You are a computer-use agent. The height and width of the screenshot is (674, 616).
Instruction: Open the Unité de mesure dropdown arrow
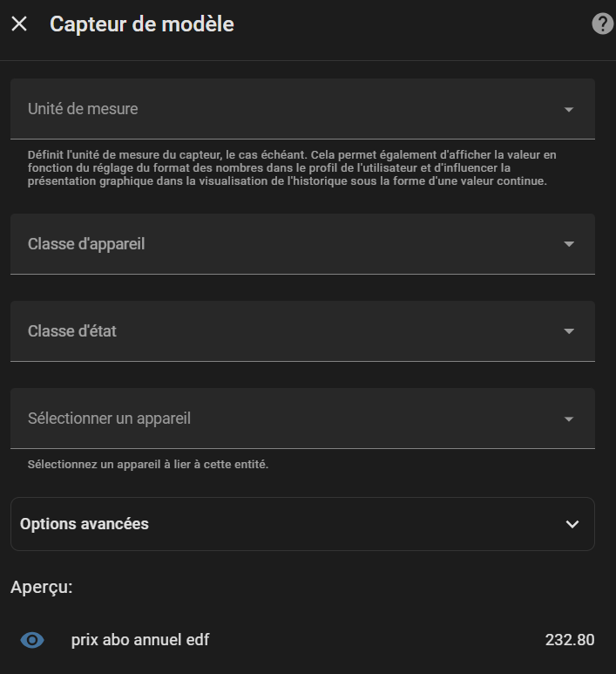coord(569,110)
